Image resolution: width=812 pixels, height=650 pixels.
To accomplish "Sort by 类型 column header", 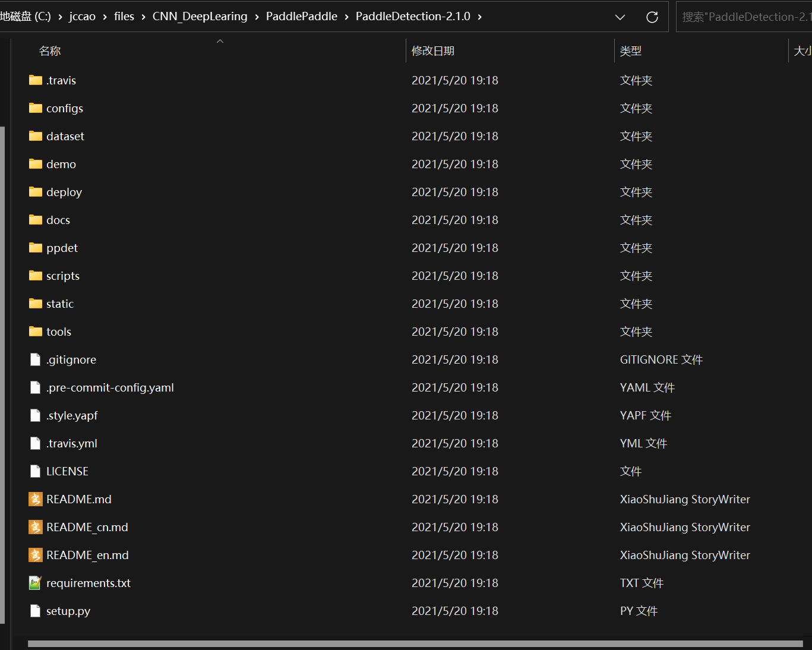I will coord(631,51).
